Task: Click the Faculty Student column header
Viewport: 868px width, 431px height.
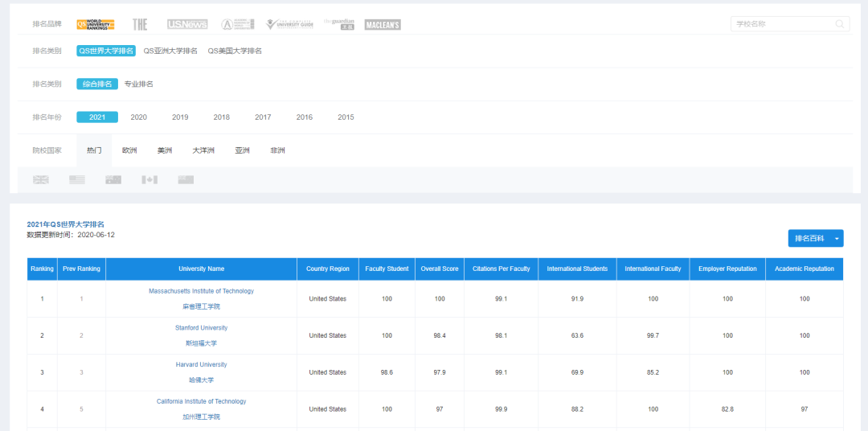Action: point(387,269)
